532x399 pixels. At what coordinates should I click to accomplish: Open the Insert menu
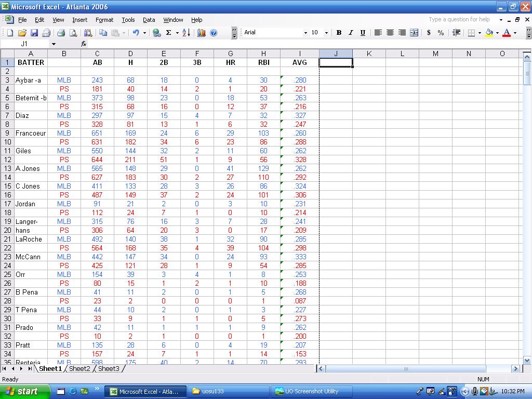pyautogui.click(x=79, y=20)
